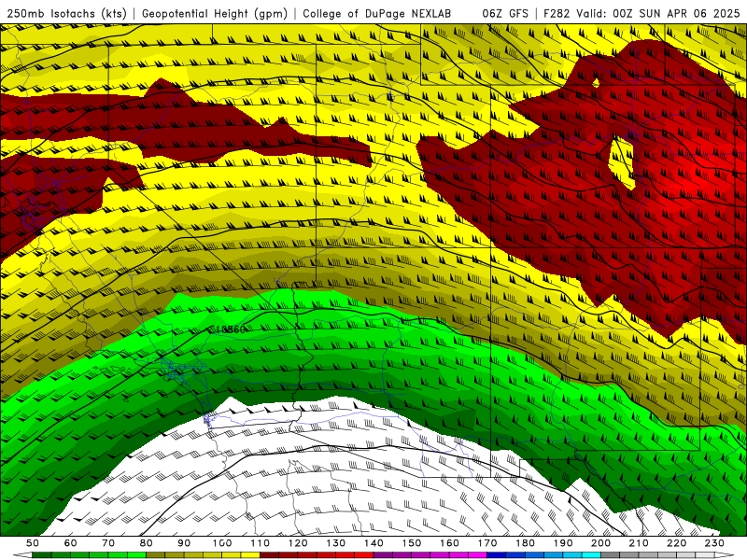This screenshot has height=560, width=747.
Task: Click the '100' colorbar tick label
Action: point(221,543)
